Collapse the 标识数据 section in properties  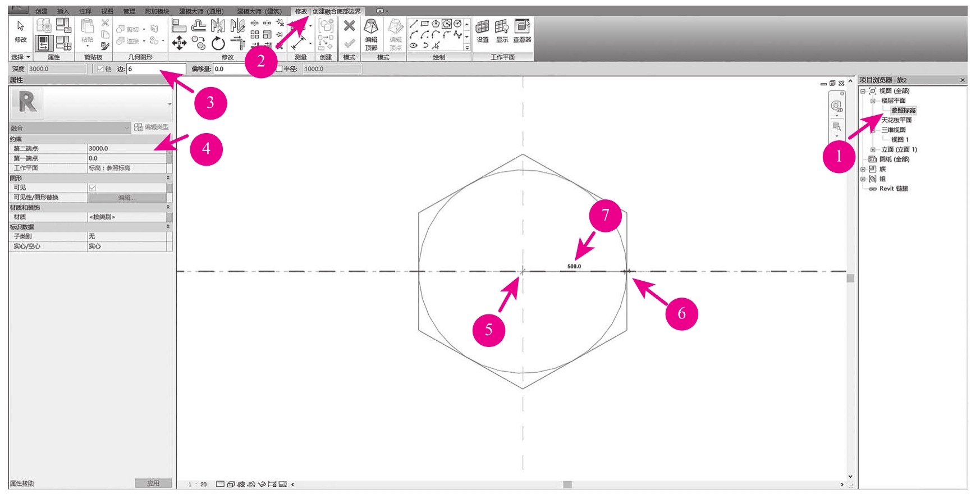168,227
